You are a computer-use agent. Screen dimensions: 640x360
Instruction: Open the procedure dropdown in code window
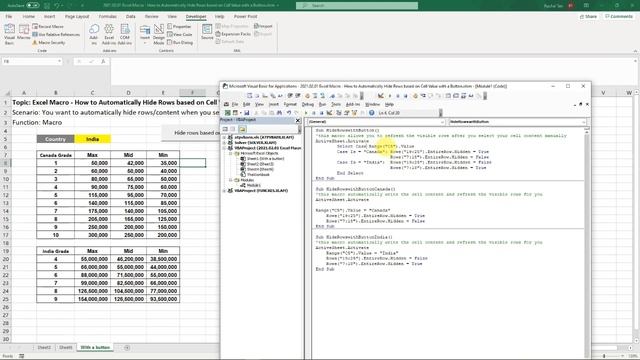click(584, 122)
